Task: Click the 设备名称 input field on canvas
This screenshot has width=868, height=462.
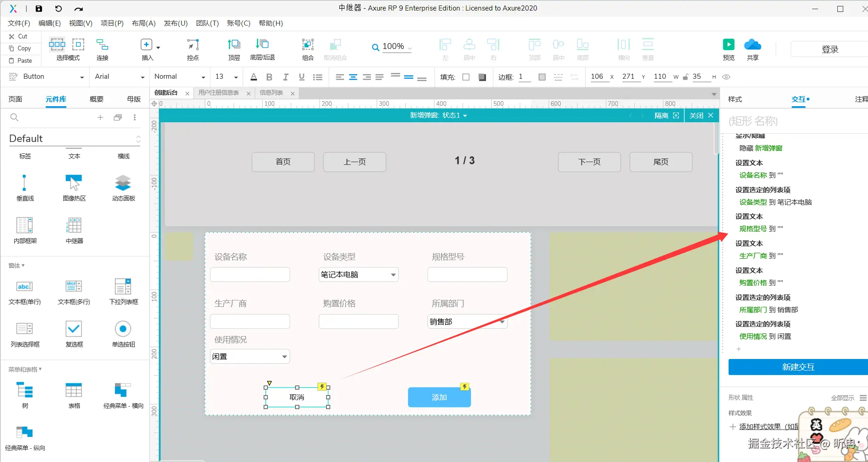Action: [x=250, y=275]
